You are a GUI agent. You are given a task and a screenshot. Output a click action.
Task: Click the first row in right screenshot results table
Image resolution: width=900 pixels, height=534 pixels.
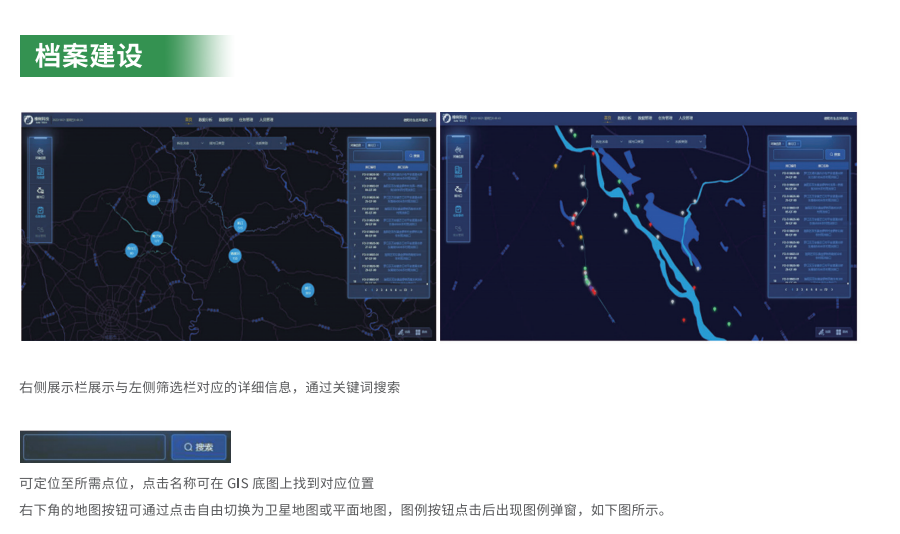[x=809, y=175]
